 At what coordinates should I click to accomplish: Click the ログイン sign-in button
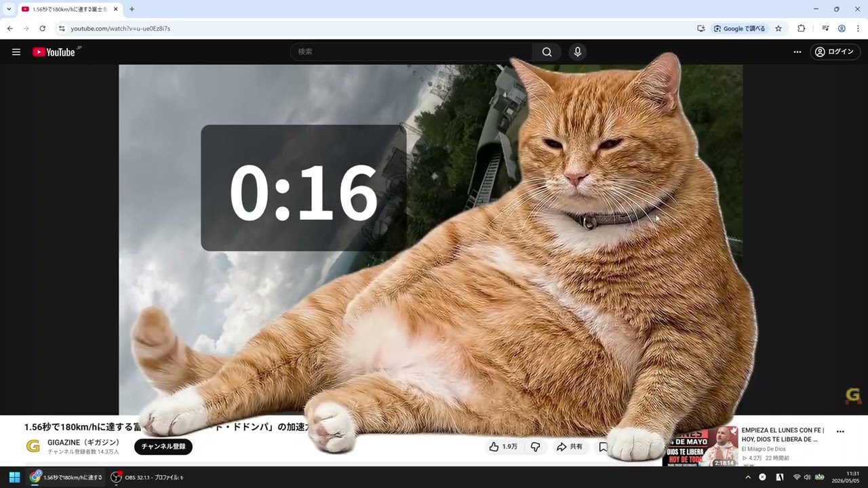835,52
